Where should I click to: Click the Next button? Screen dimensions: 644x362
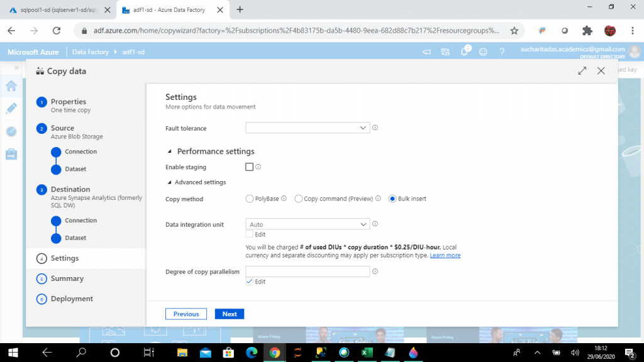(230, 314)
